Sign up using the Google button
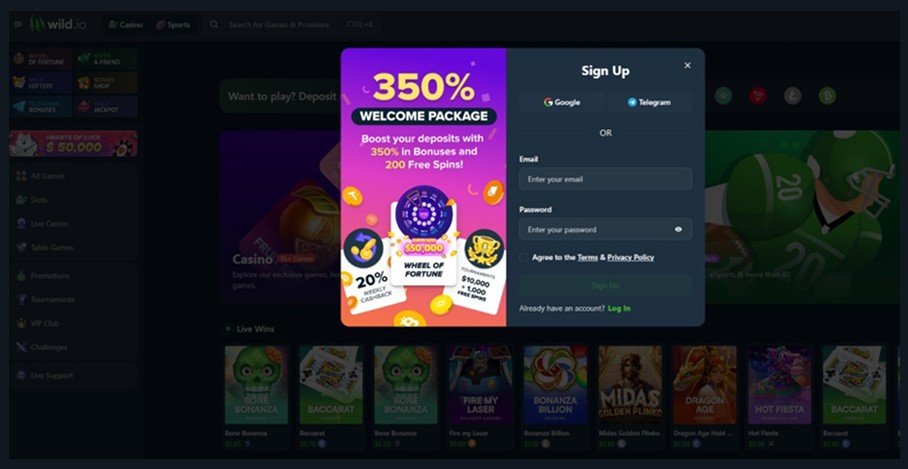Screen dimensions: 908x469 tap(562, 102)
